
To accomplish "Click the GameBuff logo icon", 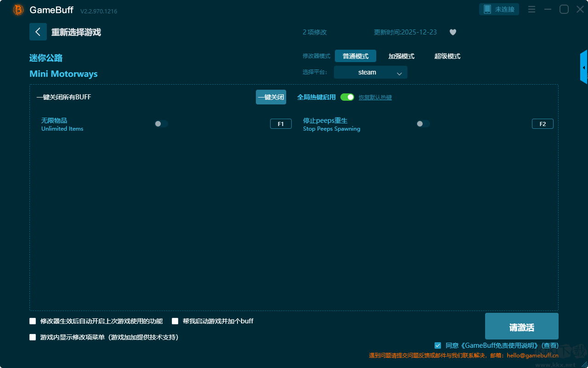I will [x=18, y=10].
